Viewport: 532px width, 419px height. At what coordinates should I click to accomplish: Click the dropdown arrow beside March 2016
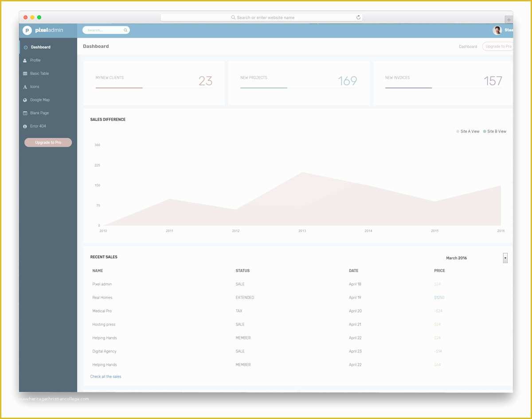[505, 258]
